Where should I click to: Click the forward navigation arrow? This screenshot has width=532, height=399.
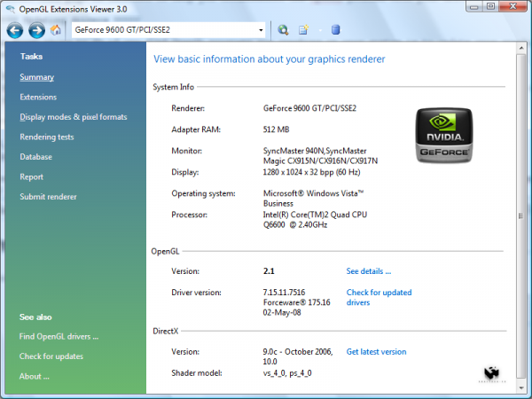coord(36,30)
